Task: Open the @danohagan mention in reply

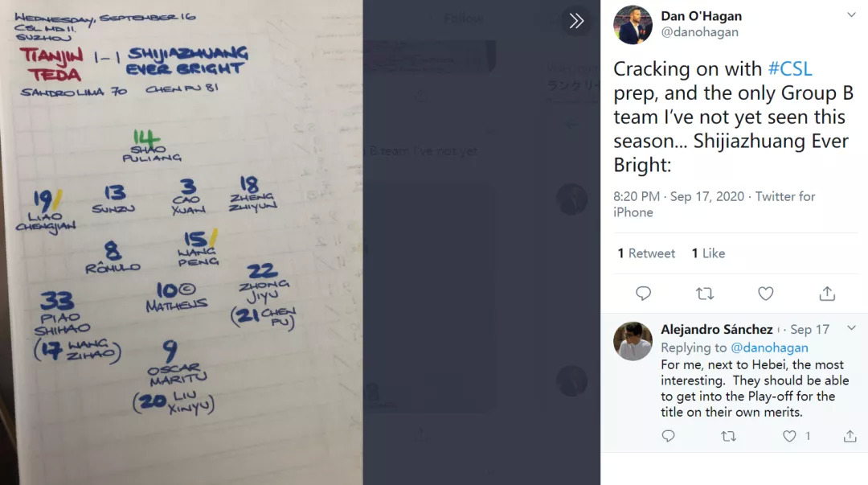Action: pos(769,347)
